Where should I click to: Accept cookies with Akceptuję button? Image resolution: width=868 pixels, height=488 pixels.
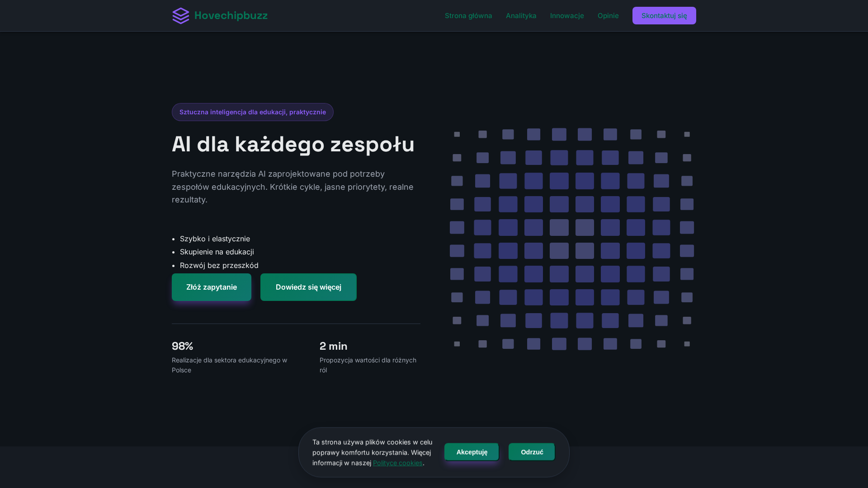pyautogui.click(x=472, y=452)
